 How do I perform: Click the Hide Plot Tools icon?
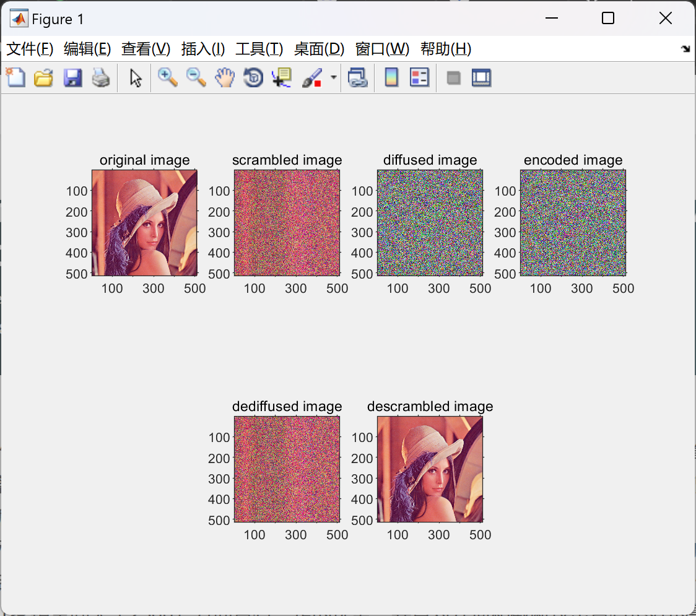[x=453, y=78]
